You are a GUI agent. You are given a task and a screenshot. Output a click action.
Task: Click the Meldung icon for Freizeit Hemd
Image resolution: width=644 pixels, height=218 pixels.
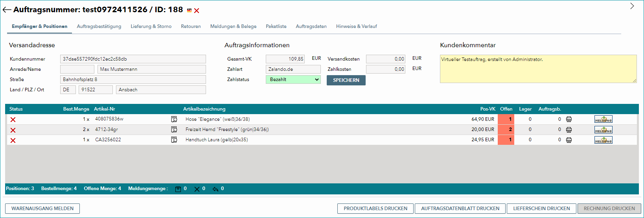click(x=604, y=129)
